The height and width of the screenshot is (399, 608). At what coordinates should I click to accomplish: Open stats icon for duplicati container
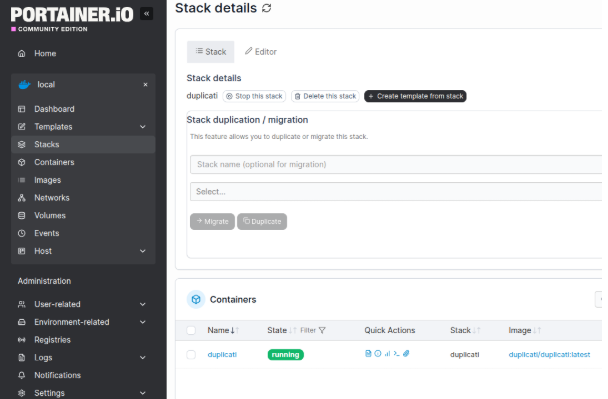click(387, 353)
